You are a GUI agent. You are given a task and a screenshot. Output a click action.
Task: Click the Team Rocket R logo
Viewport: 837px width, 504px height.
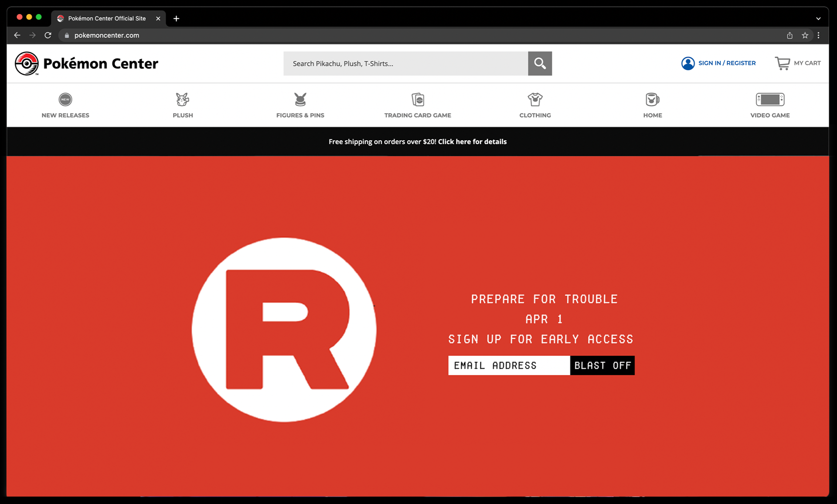pyautogui.click(x=284, y=330)
